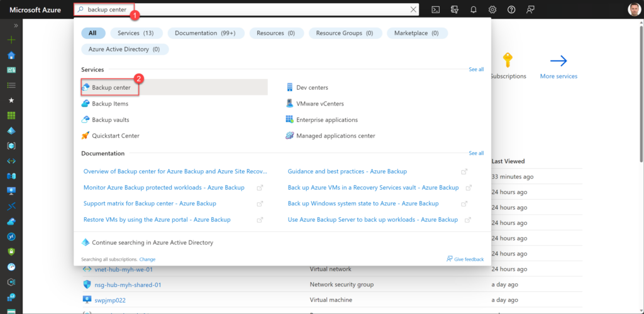Viewport: 644px width, 314px height.
Task: See all Documentation results
Action: (476, 153)
